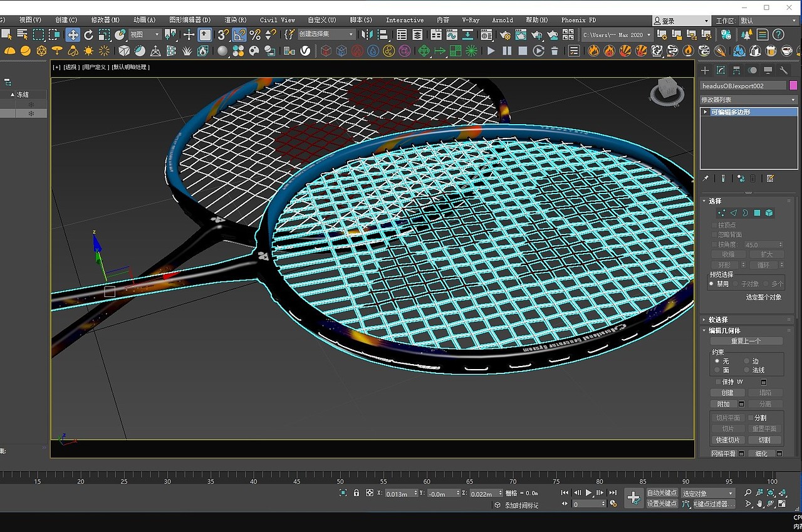Open the 渲染(R) menu
The width and height of the screenshot is (802, 532).
coord(236,20)
